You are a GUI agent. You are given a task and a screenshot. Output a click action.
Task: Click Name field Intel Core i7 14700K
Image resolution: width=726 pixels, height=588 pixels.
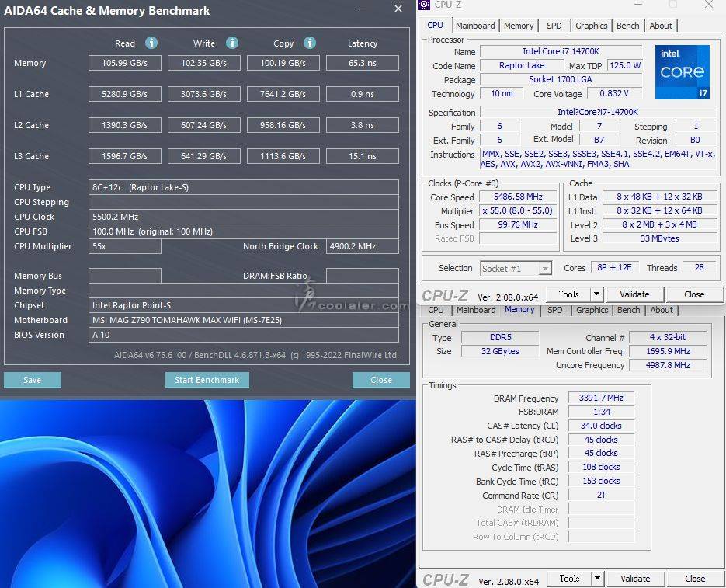(561, 51)
